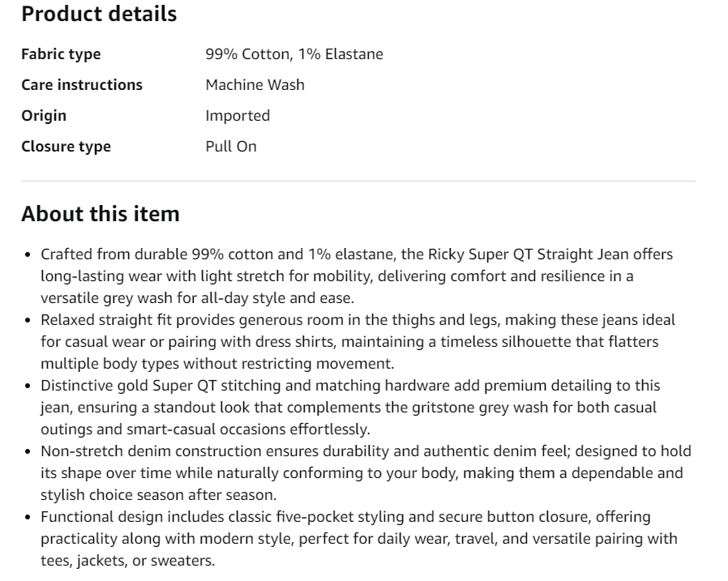This screenshot has height=581, width=728.
Task: Click the five-pocket Functional design bullet paragraph
Action: (x=358, y=538)
